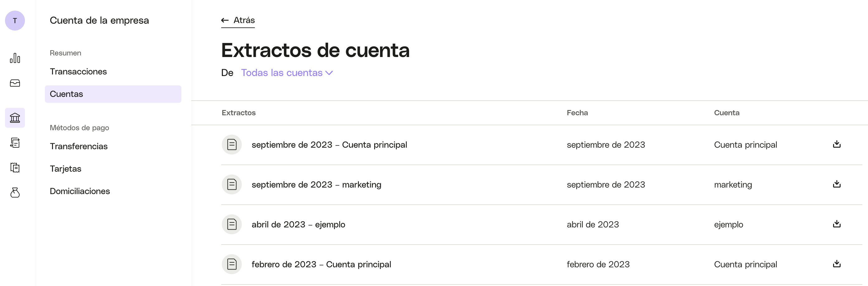Viewport: 868px width, 286px height.
Task: Open the clipboard documents icon in sidebar
Action: (x=15, y=167)
